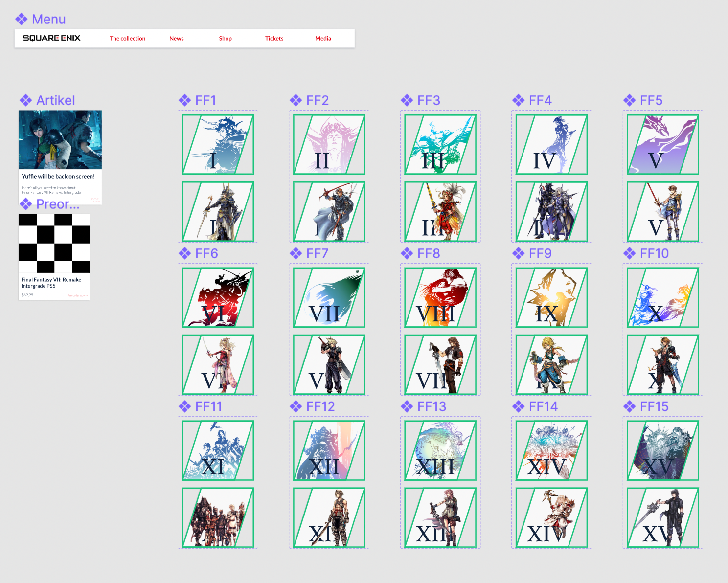728x583 pixels.
Task: Select the FF10 component set label
Action: (654, 253)
